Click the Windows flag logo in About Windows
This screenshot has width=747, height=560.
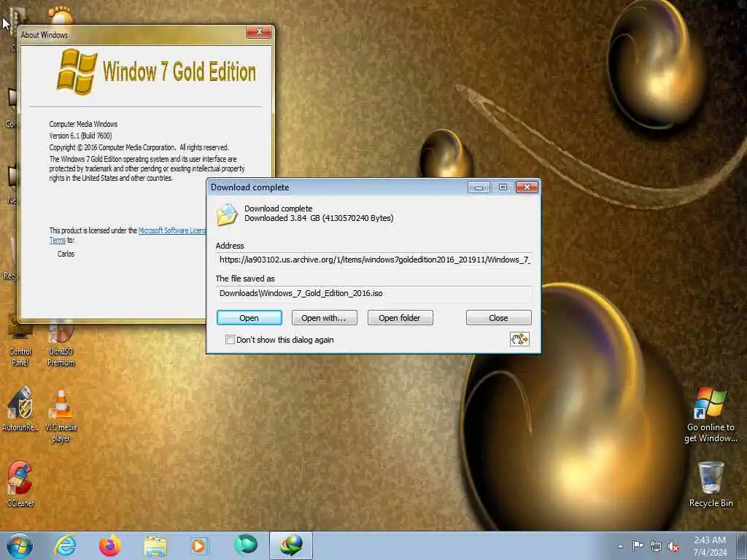coord(77,71)
